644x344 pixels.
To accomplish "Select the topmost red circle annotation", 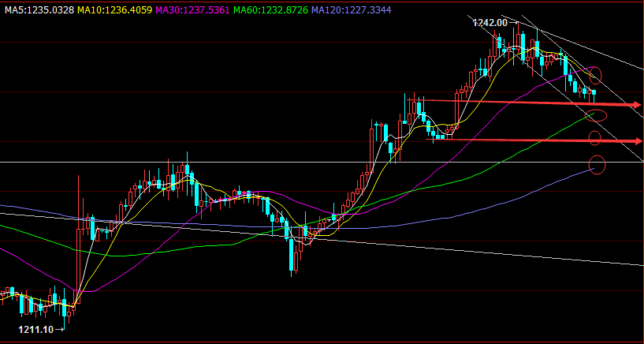I will click(595, 76).
